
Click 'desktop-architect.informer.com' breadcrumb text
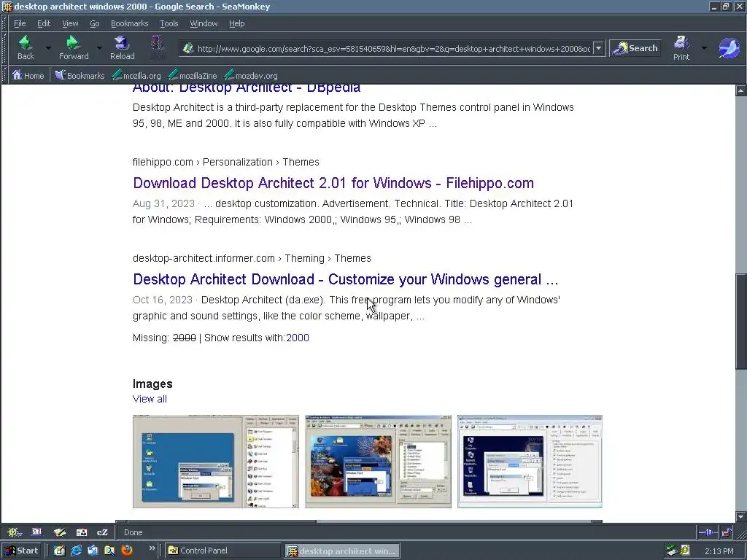pos(204,258)
